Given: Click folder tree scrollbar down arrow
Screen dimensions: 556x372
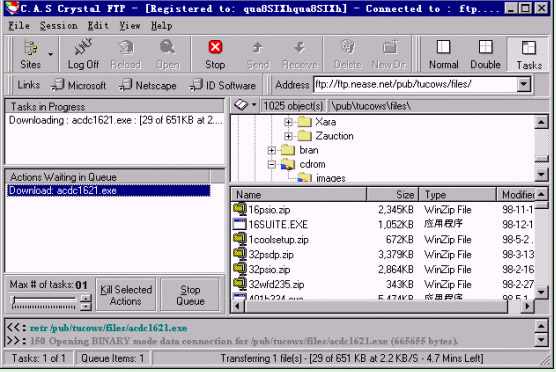Looking at the screenshot, I should coord(541,174).
